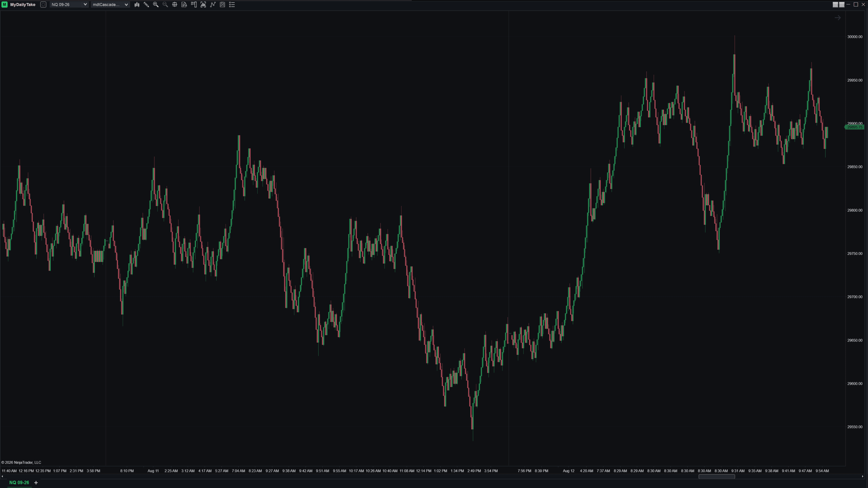Click the 7:56 PM time label
Screen dimensions: 868x488
[x=524, y=471]
